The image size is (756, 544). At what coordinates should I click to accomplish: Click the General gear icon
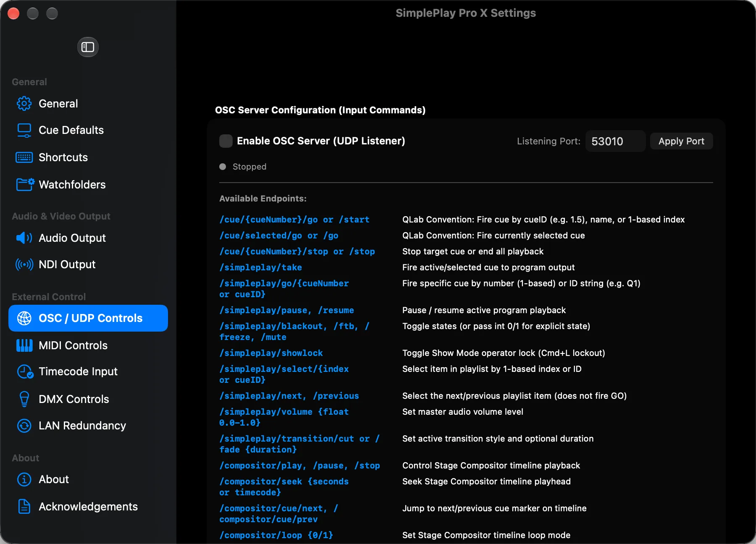[24, 104]
